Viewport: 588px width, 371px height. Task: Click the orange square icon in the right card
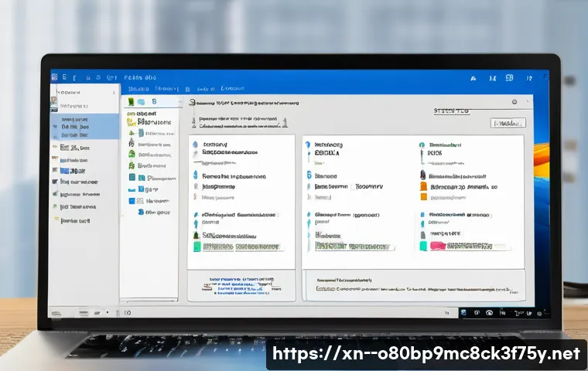coord(422,196)
